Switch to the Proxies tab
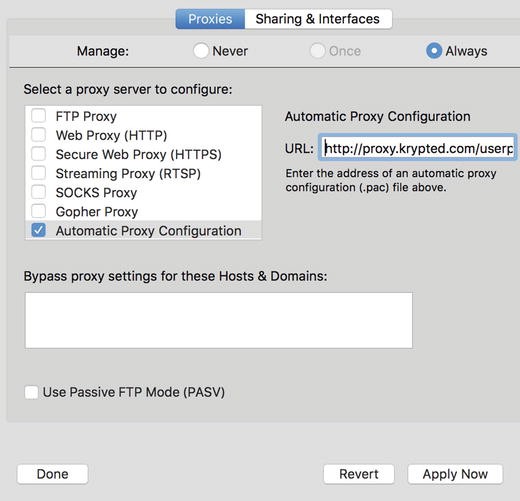This screenshot has height=501, width=520. (x=210, y=19)
